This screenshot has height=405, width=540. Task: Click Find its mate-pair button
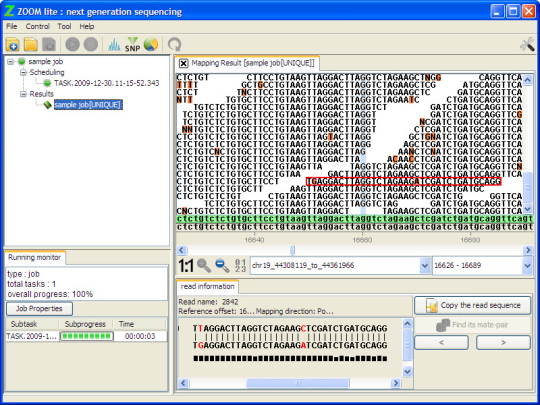click(472, 325)
